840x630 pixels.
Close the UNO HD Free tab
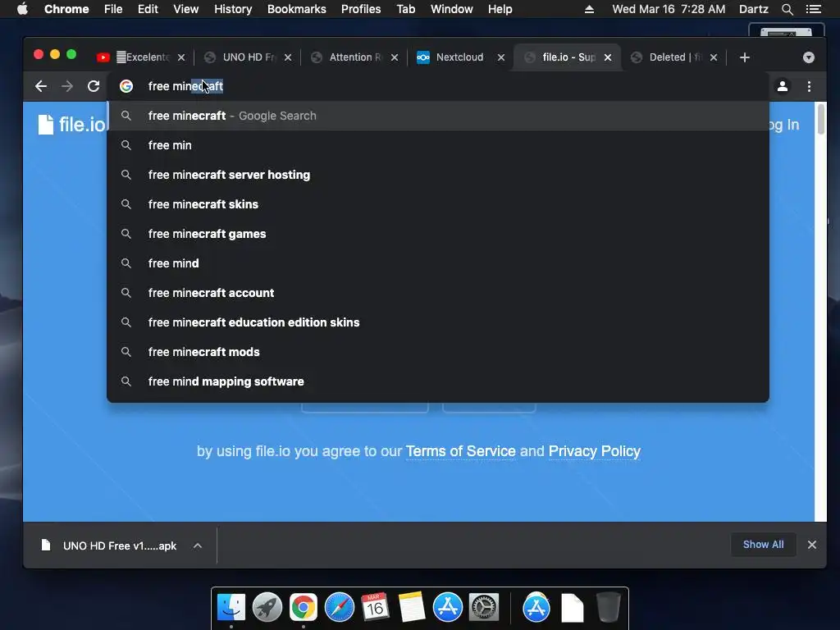coord(288,57)
